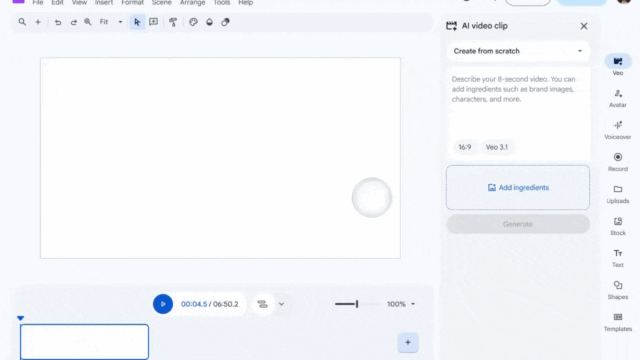Open the 100% timeline zoom dropdown
The height and width of the screenshot is (360, 640).
point(401,304)
